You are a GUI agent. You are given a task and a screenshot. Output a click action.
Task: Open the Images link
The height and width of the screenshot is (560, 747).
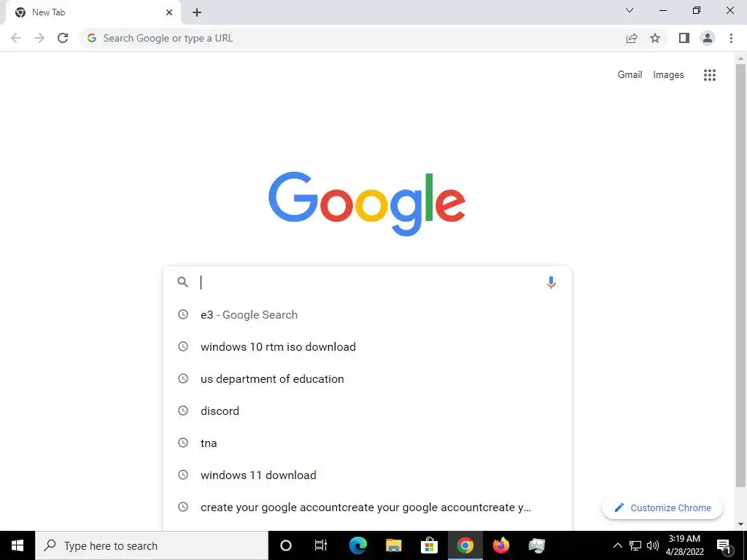pyautogui.click(x=668, y=75)
